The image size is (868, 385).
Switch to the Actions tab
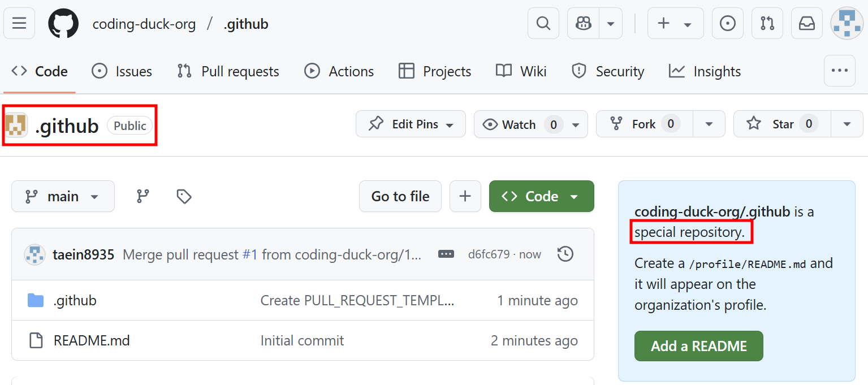pyautogui.click(x=339, y=71)
